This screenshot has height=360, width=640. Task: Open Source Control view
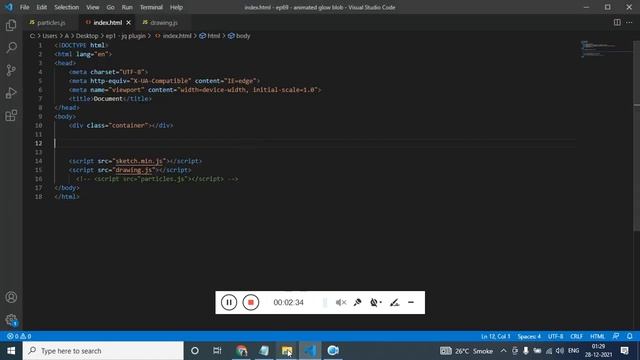click(x=11, y=70)
